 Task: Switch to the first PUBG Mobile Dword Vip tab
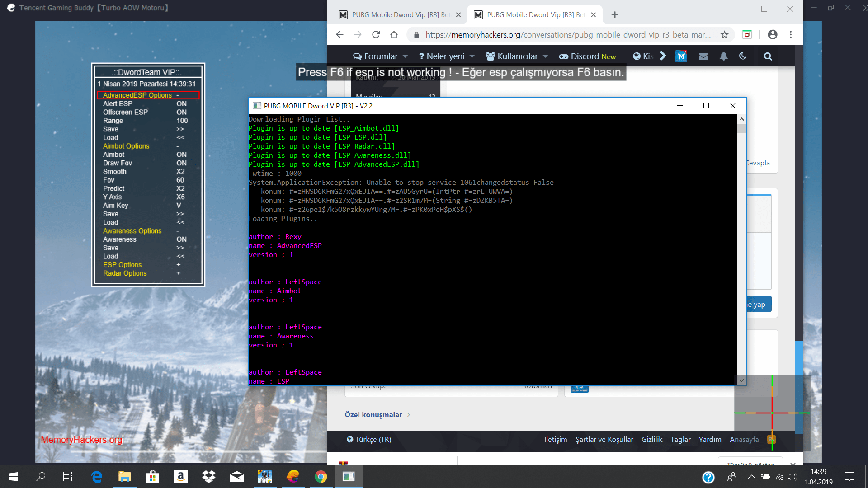[x=400, y=15]
